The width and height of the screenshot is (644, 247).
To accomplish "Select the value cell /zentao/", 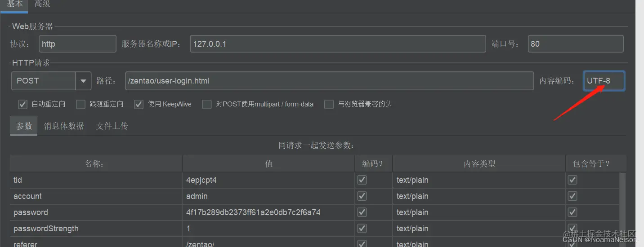I will pos(268,243).
